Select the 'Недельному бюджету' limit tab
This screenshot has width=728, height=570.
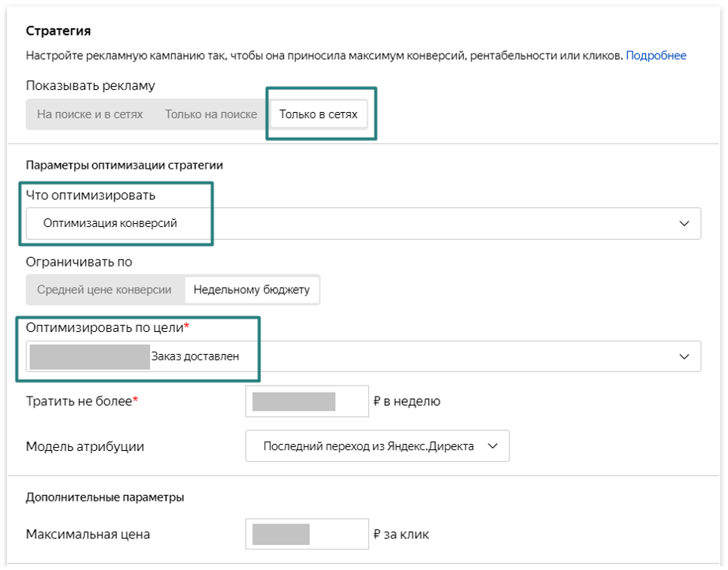(252, 289)
